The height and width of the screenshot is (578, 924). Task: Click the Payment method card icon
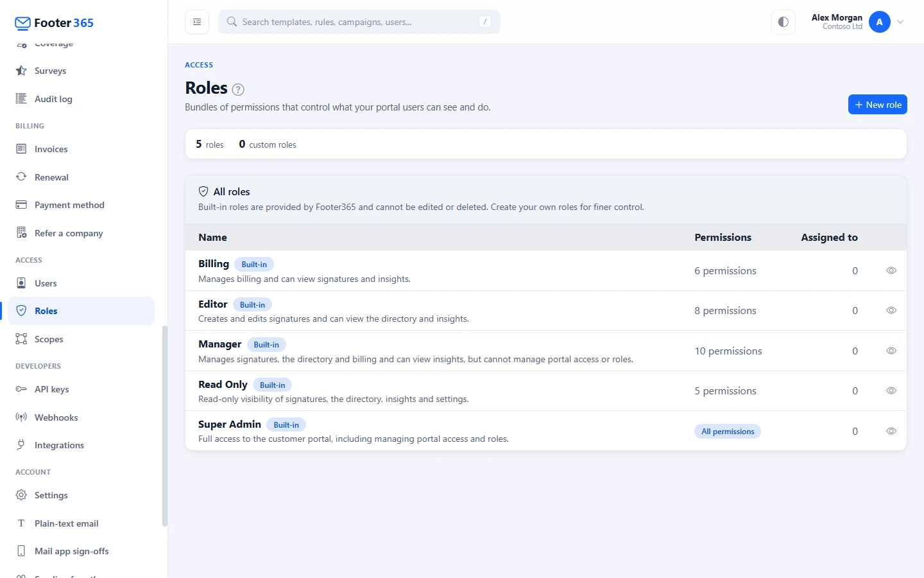click(x=21, y=205)
